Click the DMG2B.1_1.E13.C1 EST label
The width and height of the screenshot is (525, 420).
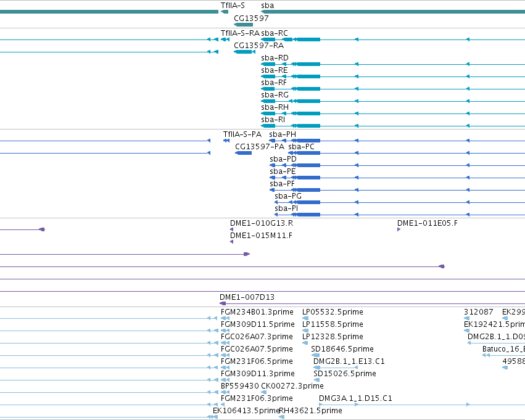tap(349, 362)
